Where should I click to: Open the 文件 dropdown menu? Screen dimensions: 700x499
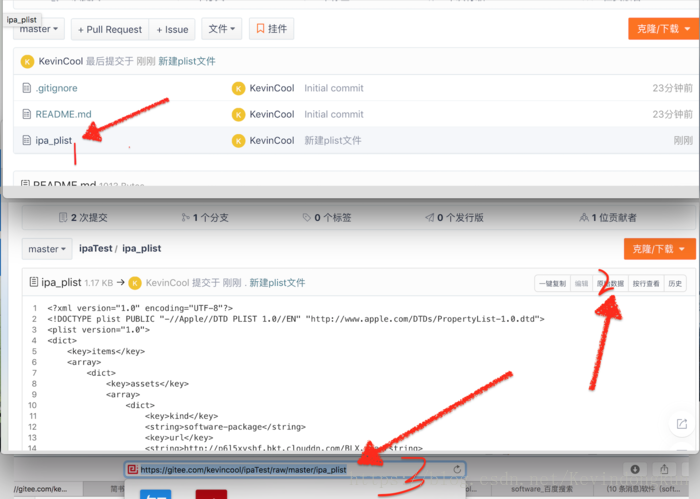coord(221,29)
